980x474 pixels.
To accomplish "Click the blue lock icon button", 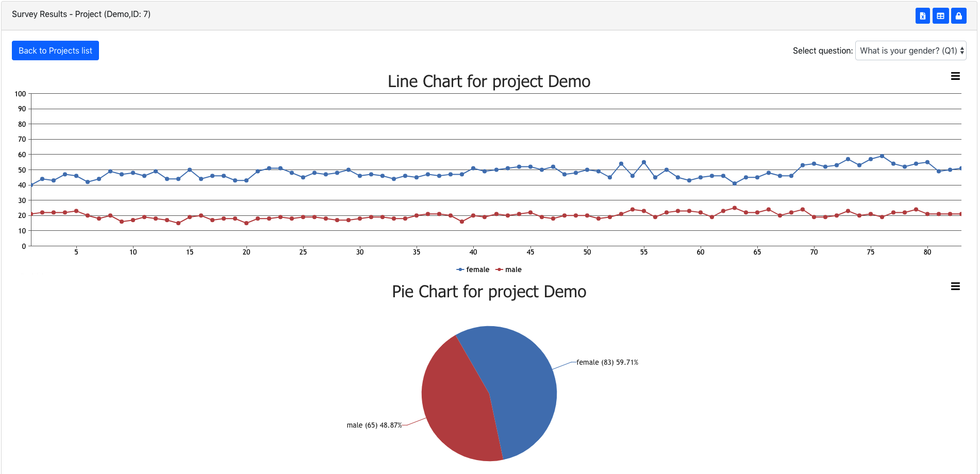I will tap(958, 16).
